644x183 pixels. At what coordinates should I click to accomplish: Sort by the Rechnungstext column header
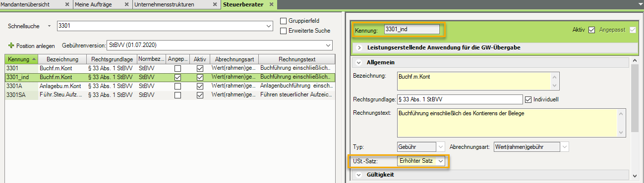[x=297, y=59]
